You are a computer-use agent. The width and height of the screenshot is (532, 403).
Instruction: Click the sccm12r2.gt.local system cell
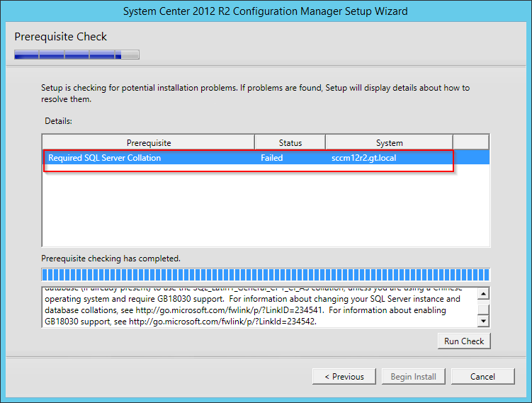tap(363, 158)
